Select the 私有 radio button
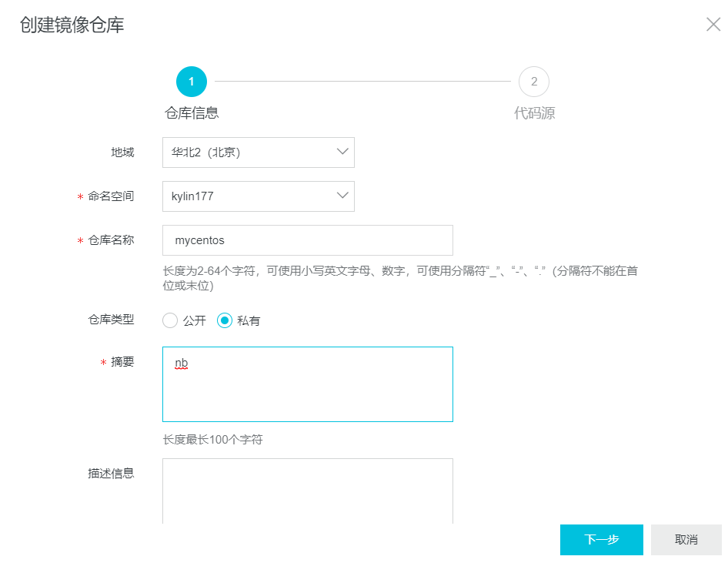Screen dimensions: 728x573 (x=225, y=320)
